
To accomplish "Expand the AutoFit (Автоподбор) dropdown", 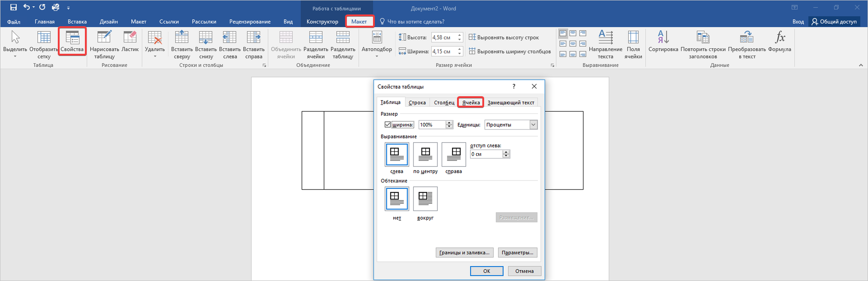I will point(376,56).
